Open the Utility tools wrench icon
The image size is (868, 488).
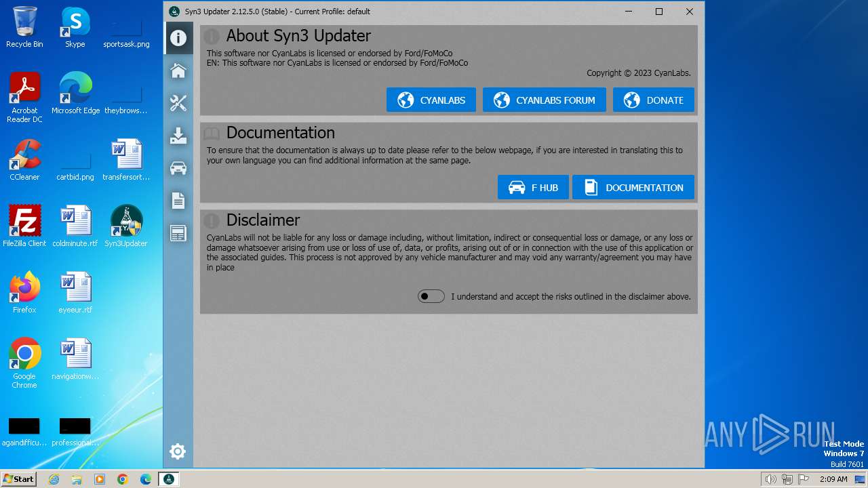pyautogui.click(x=178, y=103)
